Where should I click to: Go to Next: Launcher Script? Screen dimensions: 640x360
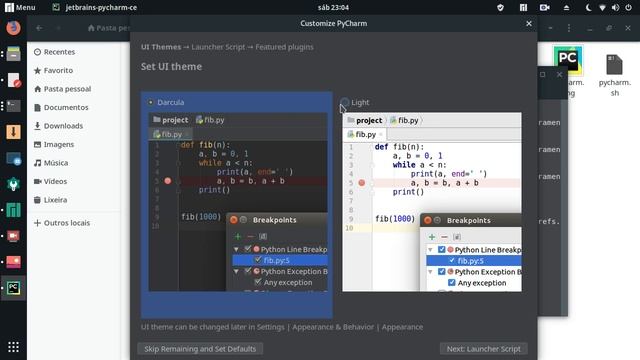pos(483,349)
